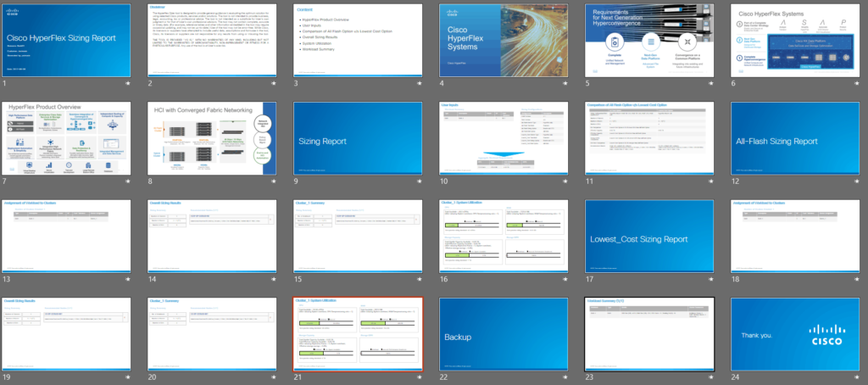
Task: Click the transition star icon for slide 10
Action: coord(565,181)
